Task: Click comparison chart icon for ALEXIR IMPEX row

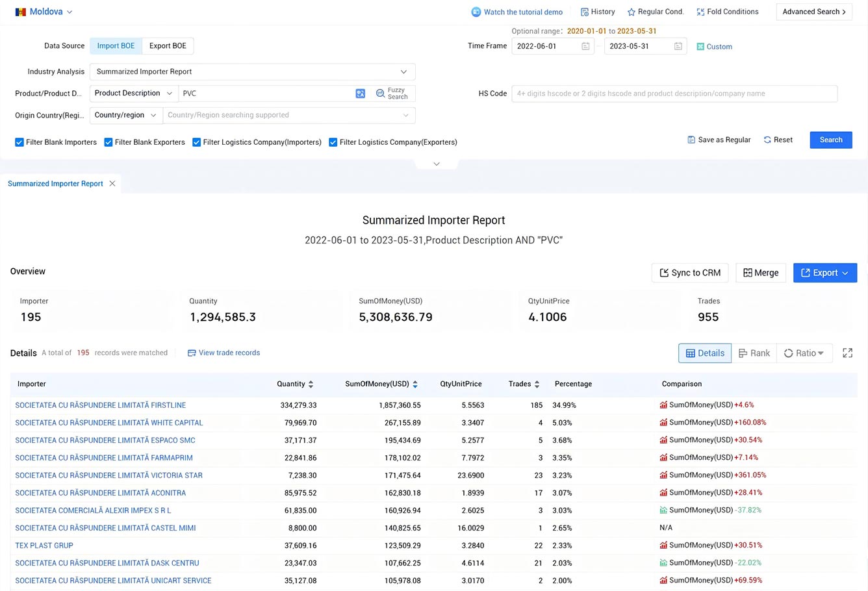Action: pos(663,510)
